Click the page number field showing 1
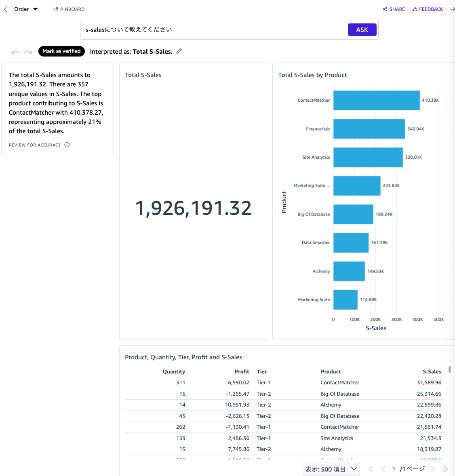 tap(394, 469)
